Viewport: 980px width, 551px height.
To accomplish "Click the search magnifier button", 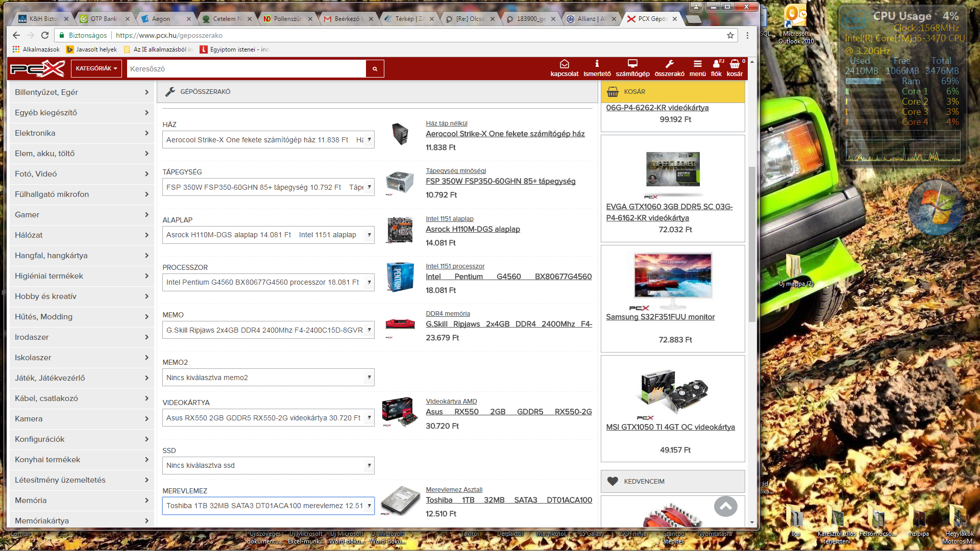I will (375, 69).
